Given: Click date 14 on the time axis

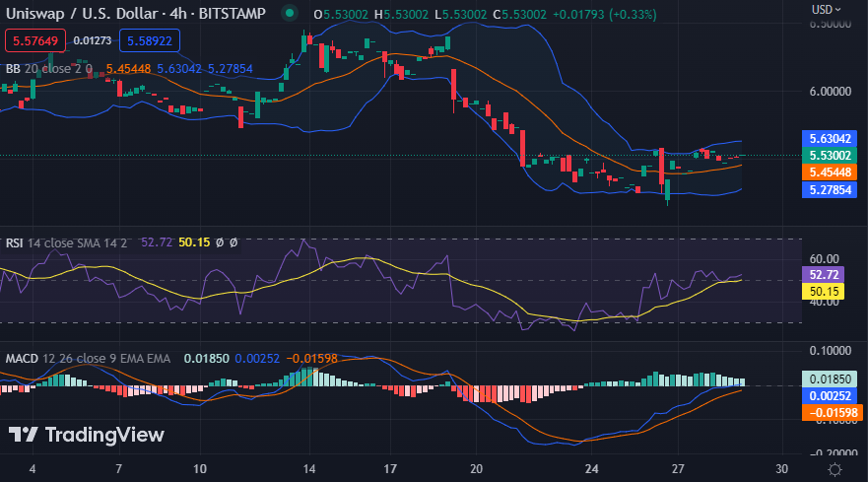Looking at the screenshot, I should point(309,469).
